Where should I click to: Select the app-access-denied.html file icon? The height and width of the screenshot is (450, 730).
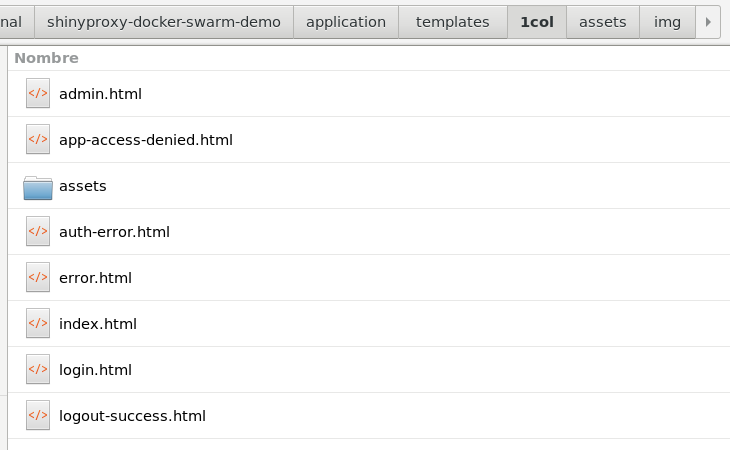[38, 139]
